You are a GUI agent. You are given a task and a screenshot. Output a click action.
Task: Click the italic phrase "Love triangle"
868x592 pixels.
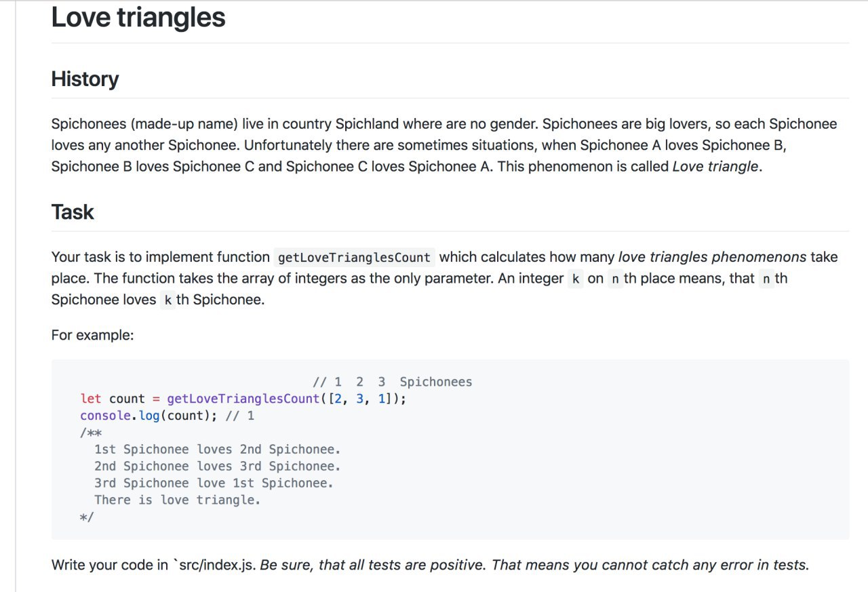point(715,167)
